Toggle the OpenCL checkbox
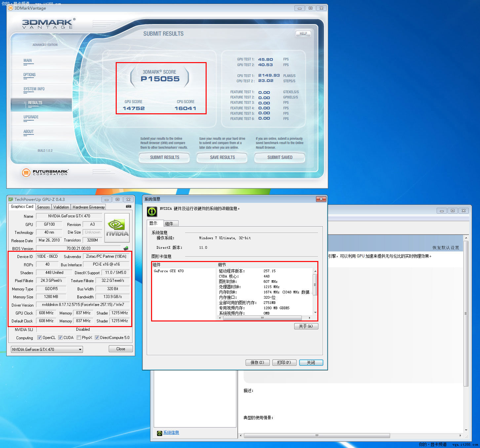The image size is (480, 448). click(40, 338)
